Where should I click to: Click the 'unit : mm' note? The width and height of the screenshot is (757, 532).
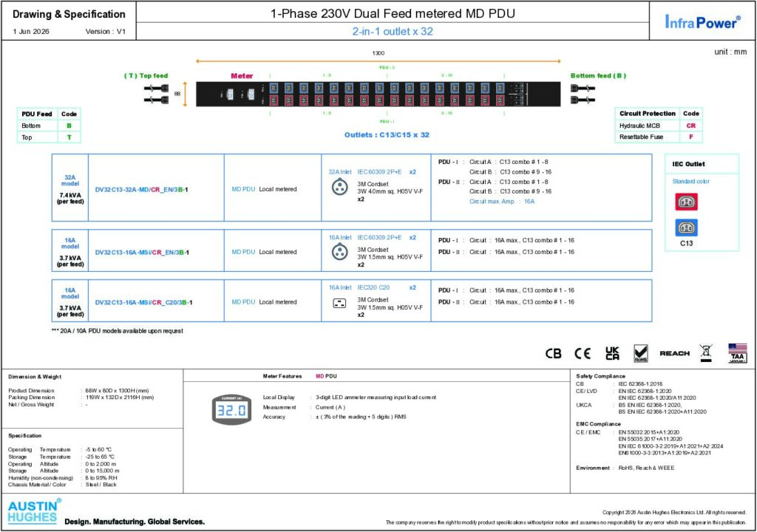click(x=730, y=52)
